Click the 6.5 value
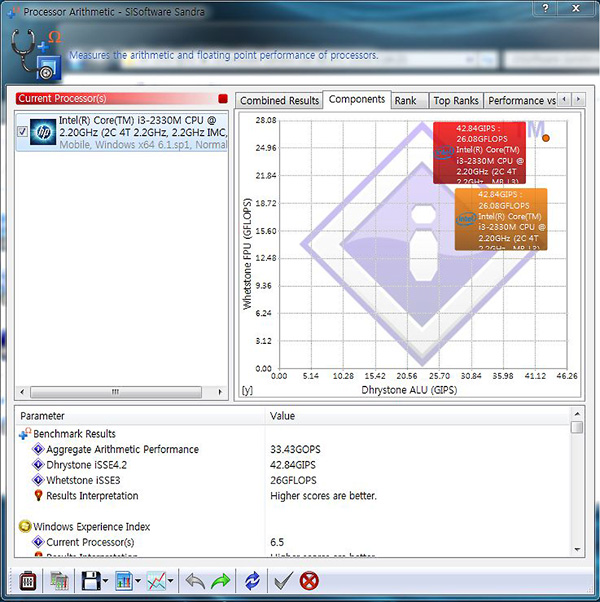 pyautogui.click(x=277, y=542)
